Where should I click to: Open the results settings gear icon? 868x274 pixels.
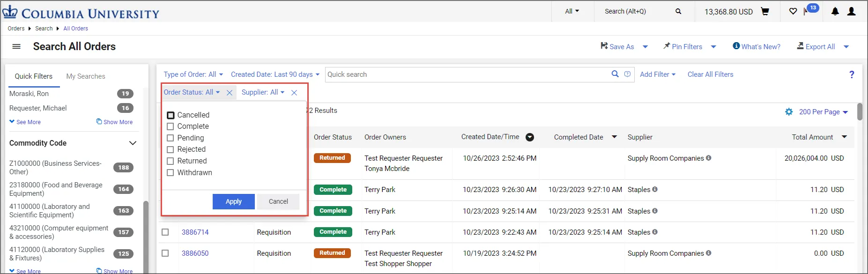(x=789, y=112)
